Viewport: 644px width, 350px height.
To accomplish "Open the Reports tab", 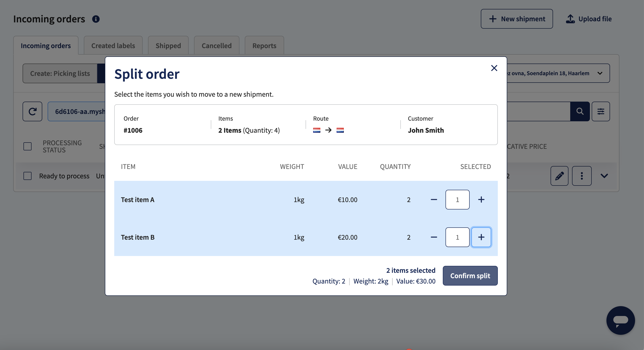I will click(x=264, y=45).
